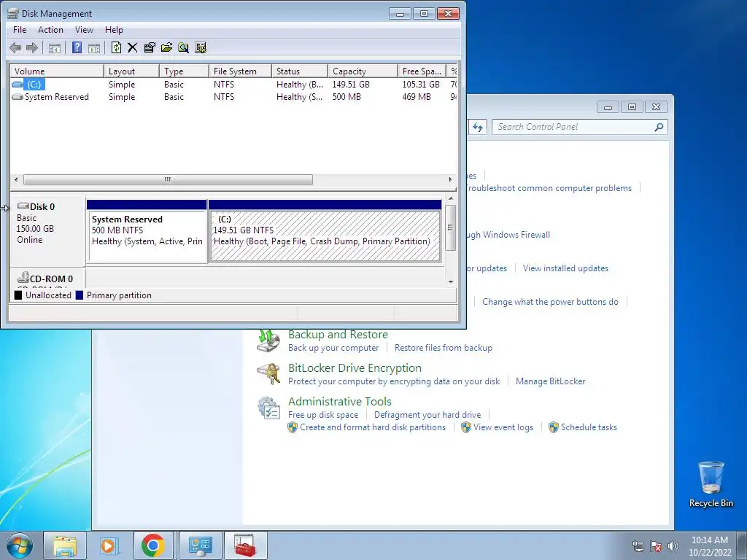
Task: Click the volume list horizontal scrollbar thumb
Action: click(x=168, y=179)
